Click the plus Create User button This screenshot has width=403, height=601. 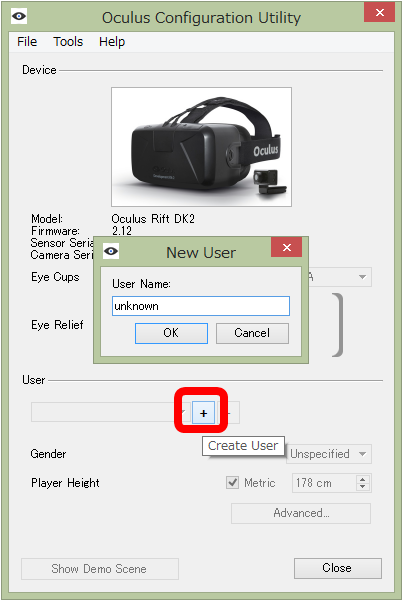(x=203, y=413)
